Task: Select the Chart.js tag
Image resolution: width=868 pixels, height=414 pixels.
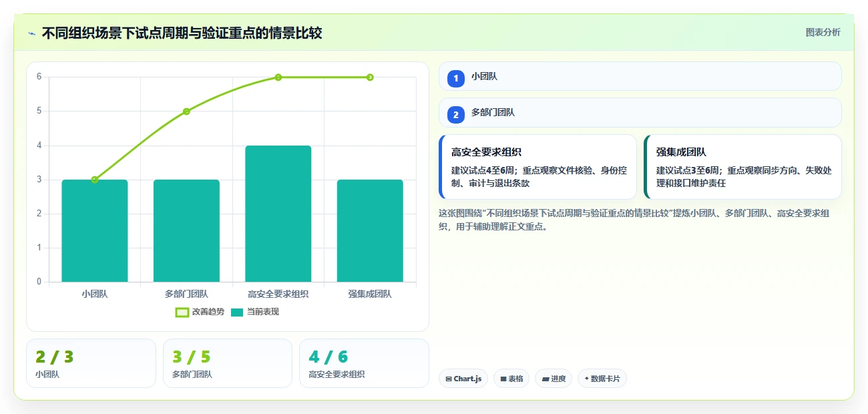Action: click(463, 379)
